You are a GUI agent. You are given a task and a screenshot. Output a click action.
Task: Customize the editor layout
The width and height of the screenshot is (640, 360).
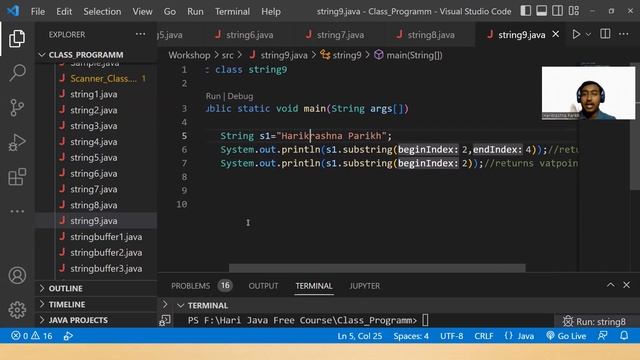pyautogui.click(x=573, y=11)
